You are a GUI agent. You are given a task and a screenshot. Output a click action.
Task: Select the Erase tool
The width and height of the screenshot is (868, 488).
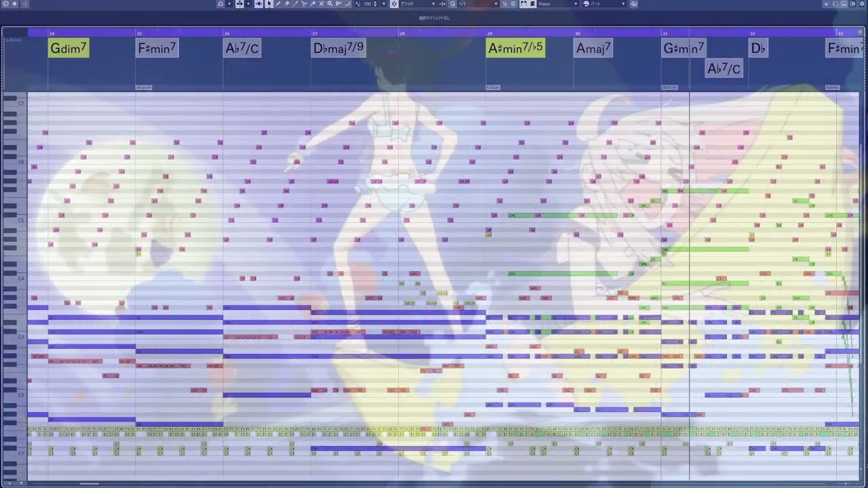[x=287, y=3]
